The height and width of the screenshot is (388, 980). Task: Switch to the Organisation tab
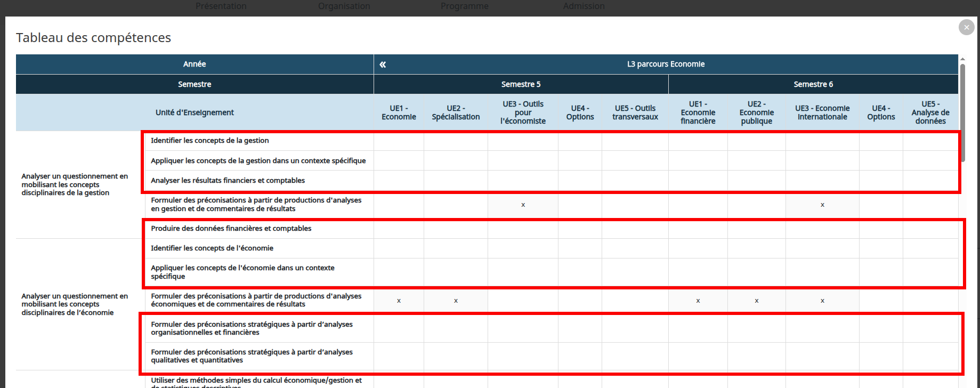point(344,6)
